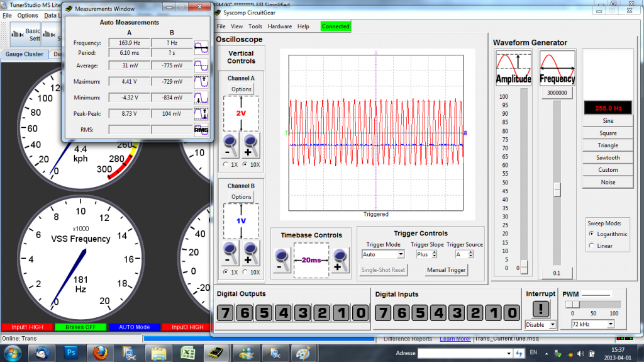Select the Sine waveform

pyautogui.click(x=608, y=121)
